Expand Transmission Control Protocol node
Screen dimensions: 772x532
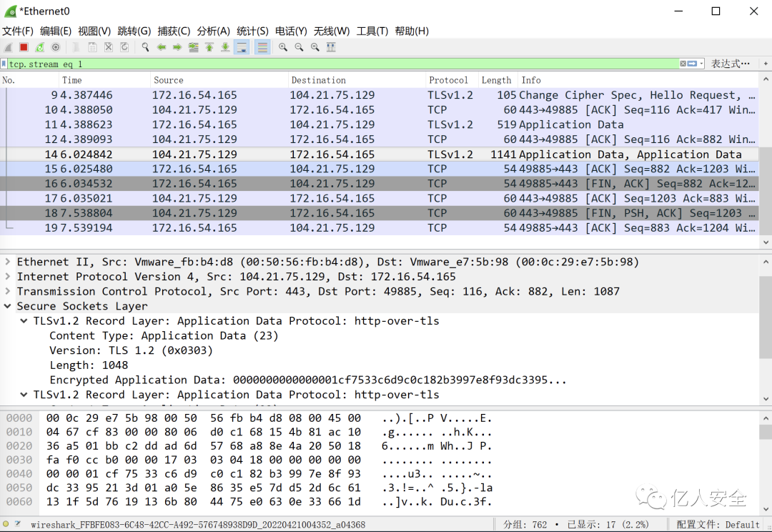coord(8,291)
